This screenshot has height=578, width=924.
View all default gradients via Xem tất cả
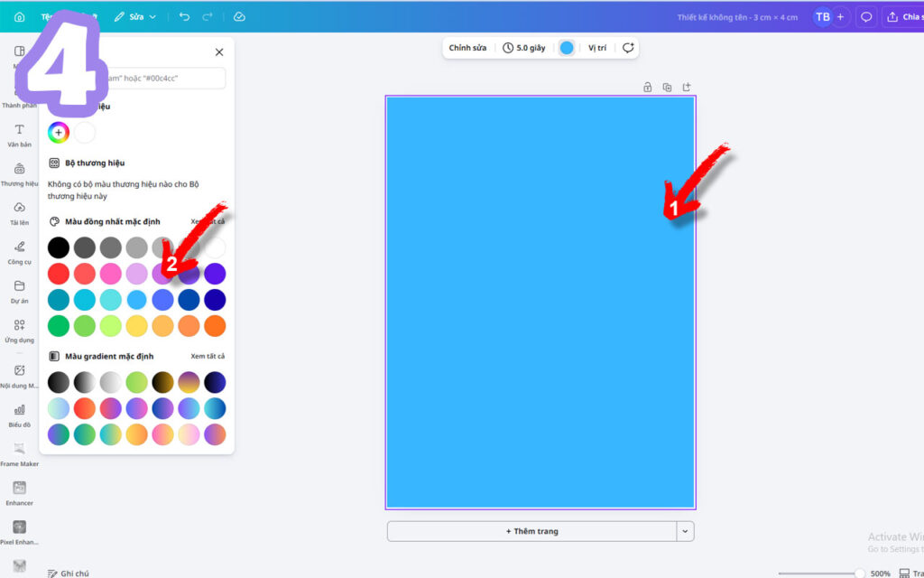pos(208,356)
